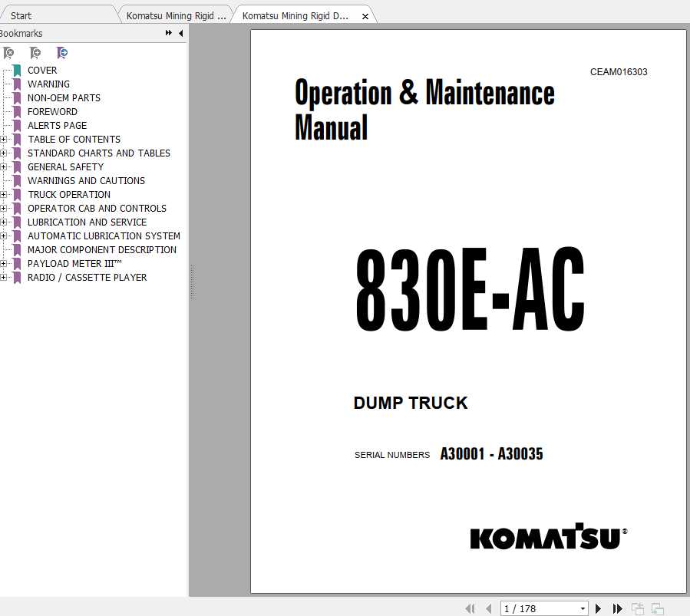Select the ALERTS PAGE bookmark

pyautogui.click(x=58, y=125)
